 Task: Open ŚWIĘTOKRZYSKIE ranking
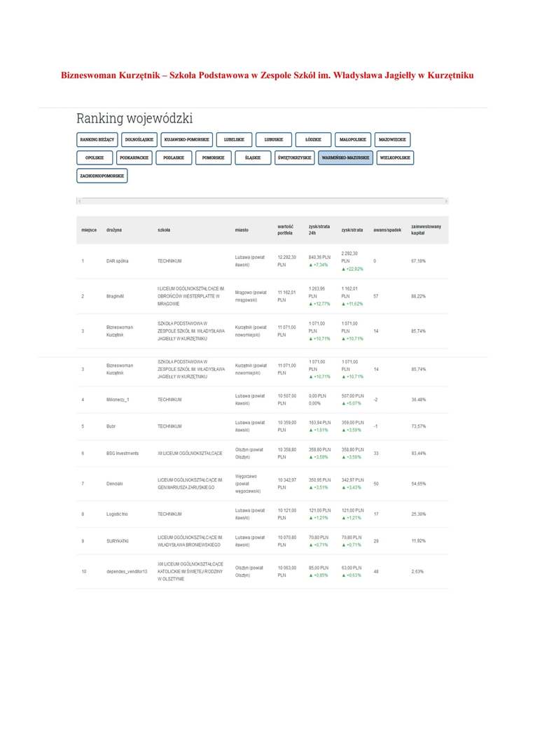(294, 157)
